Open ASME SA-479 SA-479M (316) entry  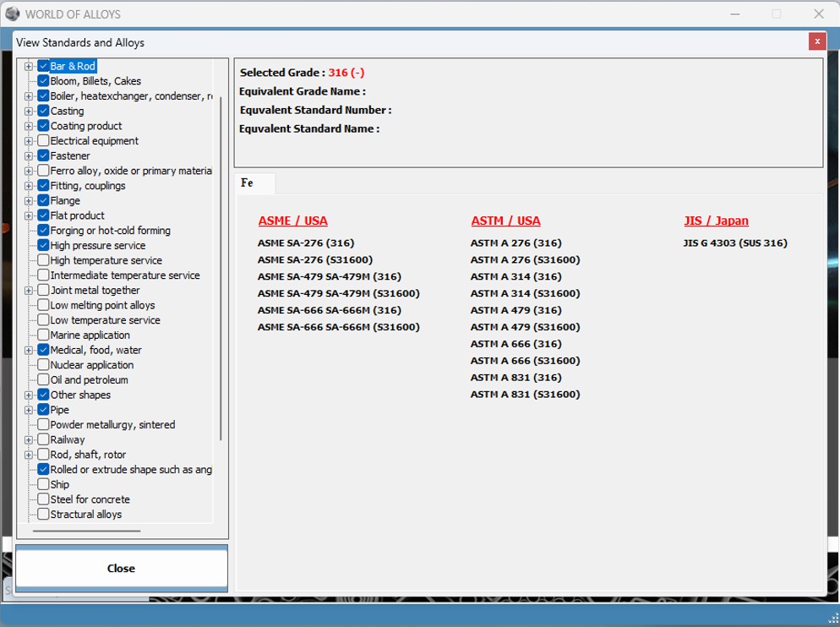click(329, 276)
